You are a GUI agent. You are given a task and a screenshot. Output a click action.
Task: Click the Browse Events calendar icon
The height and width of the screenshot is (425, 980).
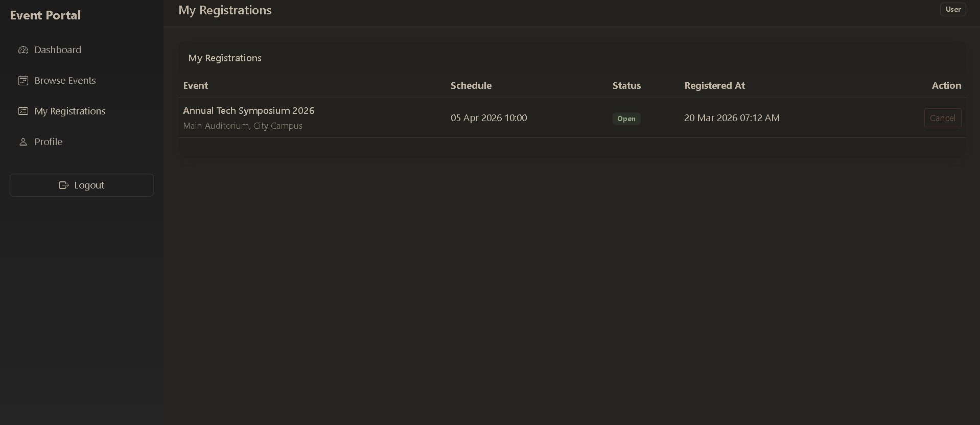(x=23, y=81)
